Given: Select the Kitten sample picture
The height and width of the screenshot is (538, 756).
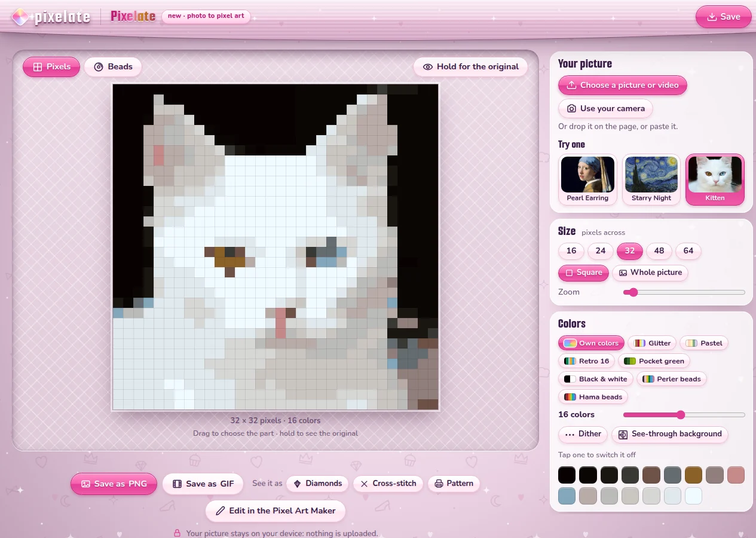Looking at the screenshot, I should [x=715, y=179].
